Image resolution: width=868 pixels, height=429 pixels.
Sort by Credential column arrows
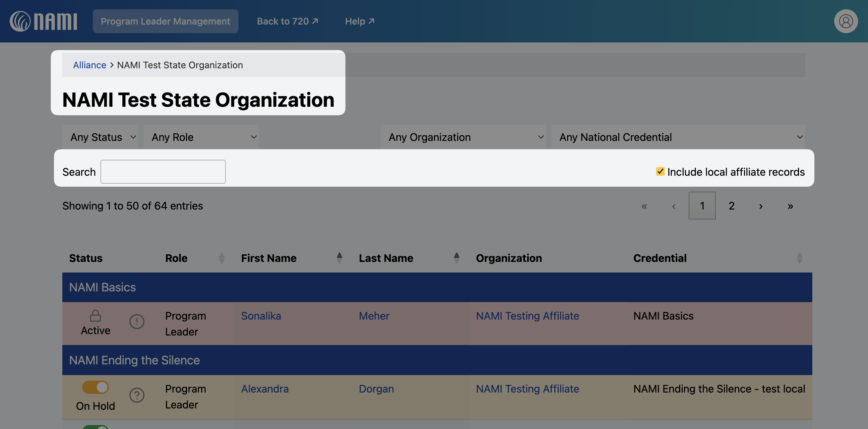coord(799,258)
